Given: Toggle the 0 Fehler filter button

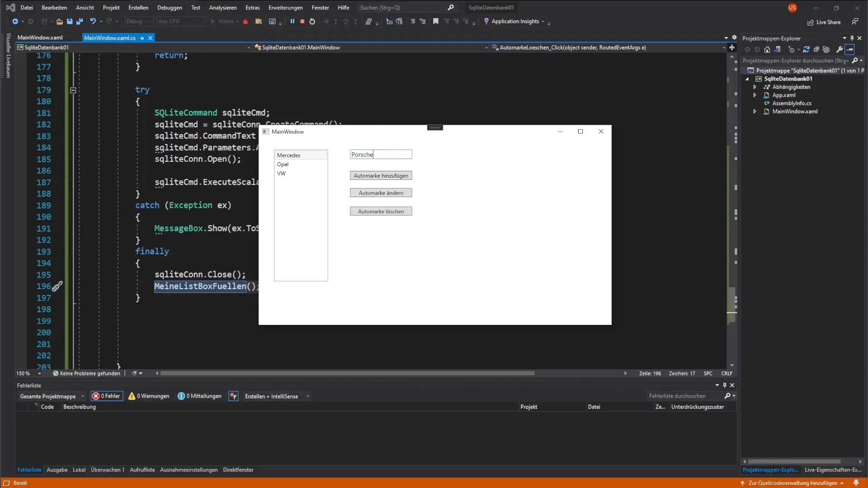Looking at the screenshot, I should tap(107, 396).
